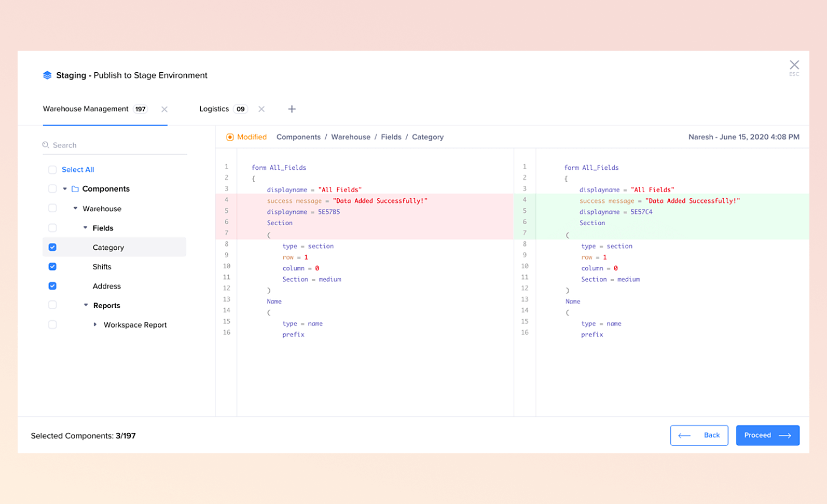
Task: Click "Data Added Successfully!" in left pane
Action: (380, 201)
